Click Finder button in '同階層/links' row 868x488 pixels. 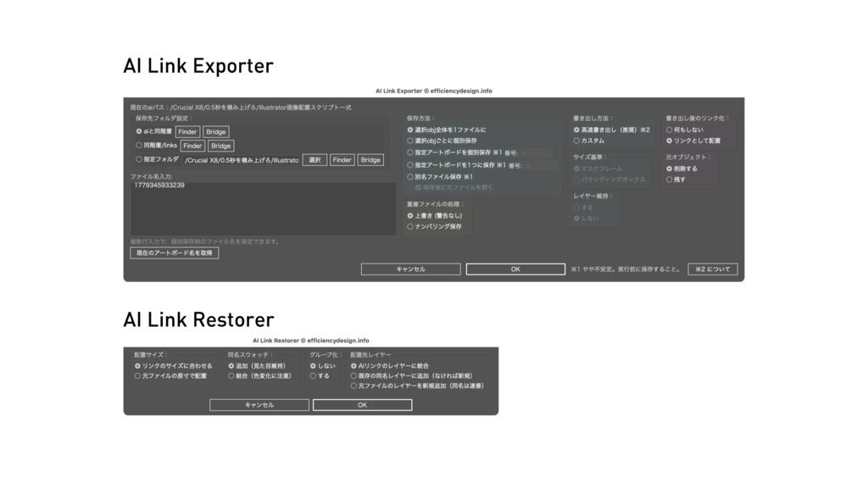pyautogui.click(x=192, y=146)
